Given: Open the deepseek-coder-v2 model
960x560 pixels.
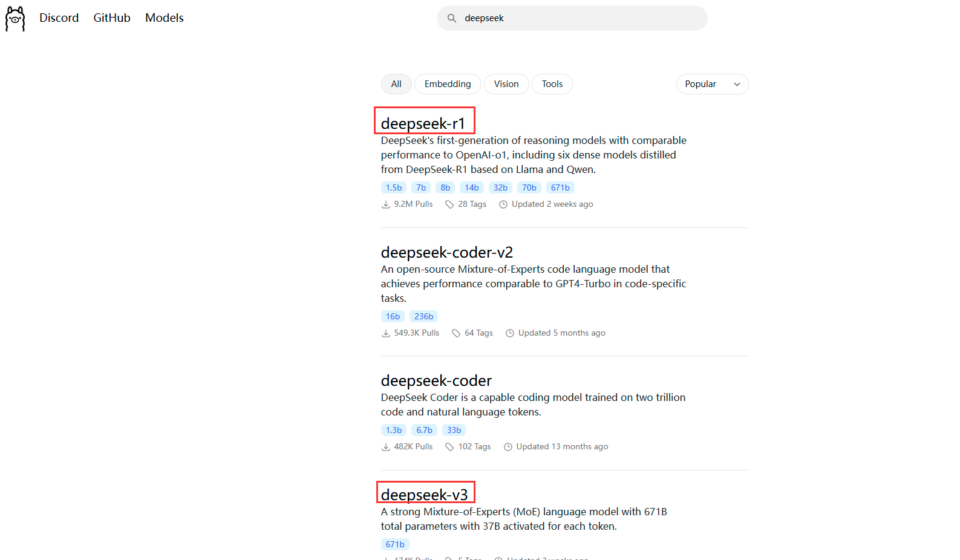Looking at the screenshot, I should 446,252.
